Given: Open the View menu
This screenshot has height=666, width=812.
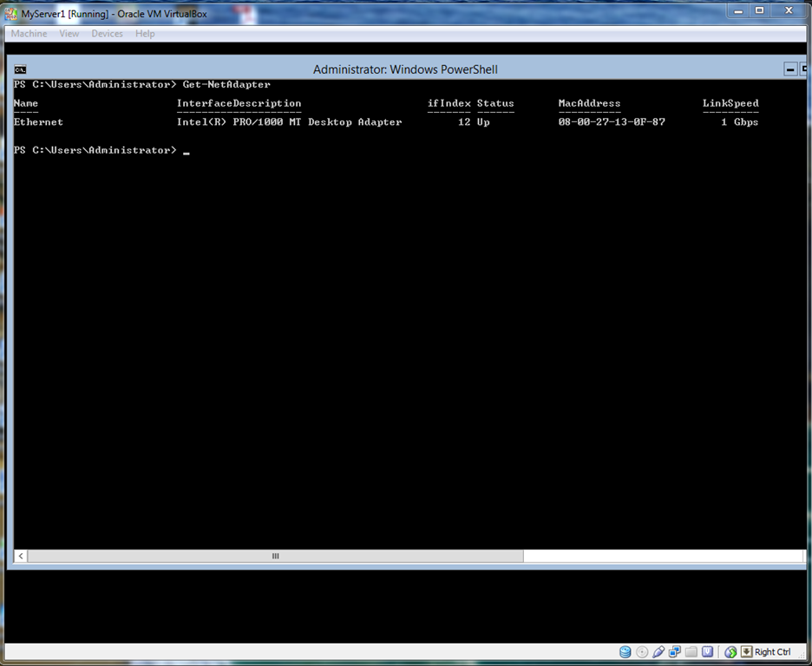Looking at the screenshot, I should coord(69,34).
